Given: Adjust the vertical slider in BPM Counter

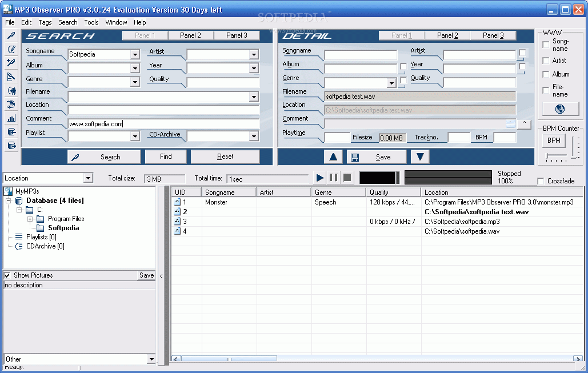Looking at the screenshot, I should click(575, 147).
